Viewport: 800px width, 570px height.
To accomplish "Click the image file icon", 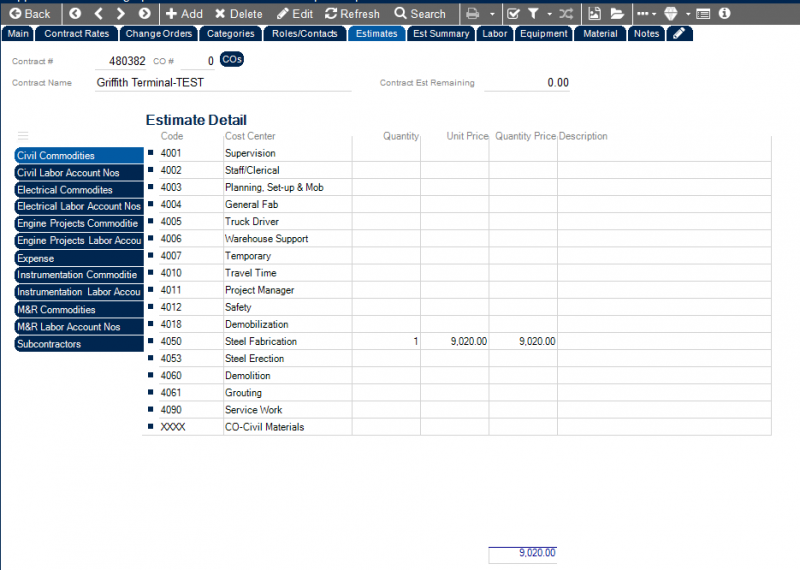I will point(594,14).
